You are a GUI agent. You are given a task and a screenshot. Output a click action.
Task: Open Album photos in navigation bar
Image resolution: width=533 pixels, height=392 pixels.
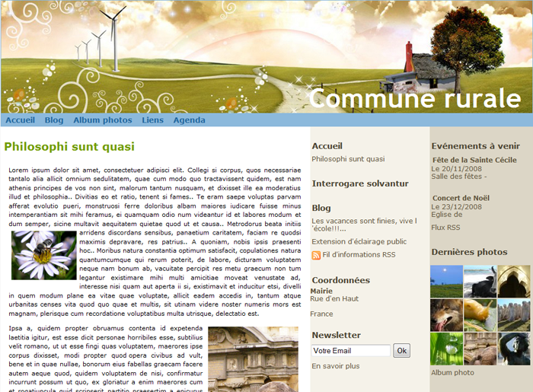coord(103,120)
